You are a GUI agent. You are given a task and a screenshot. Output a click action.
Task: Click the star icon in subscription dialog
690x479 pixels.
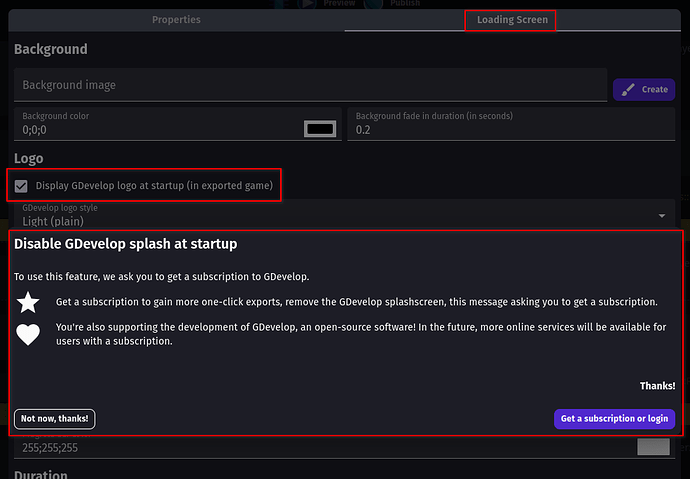pyautogui.click(x=29, y=302)
